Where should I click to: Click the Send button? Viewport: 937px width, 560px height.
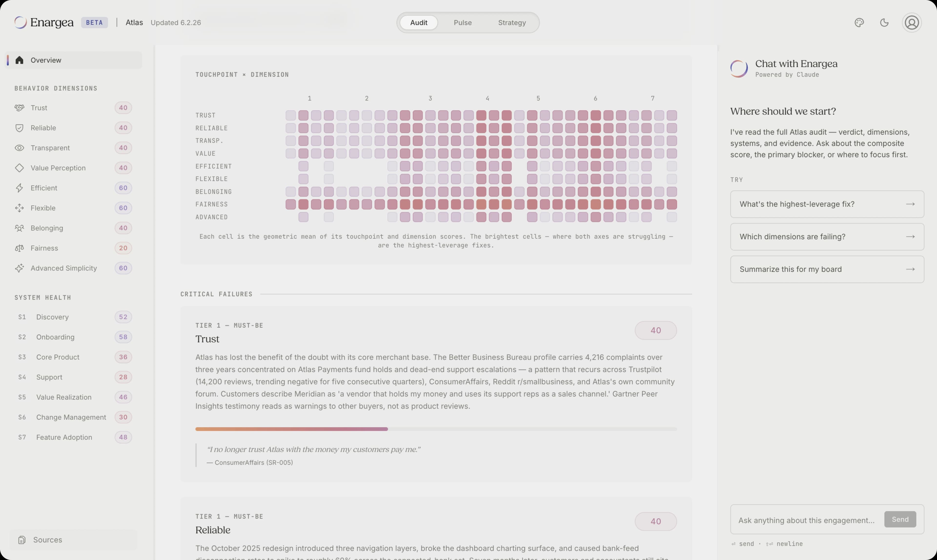[900, 520]
